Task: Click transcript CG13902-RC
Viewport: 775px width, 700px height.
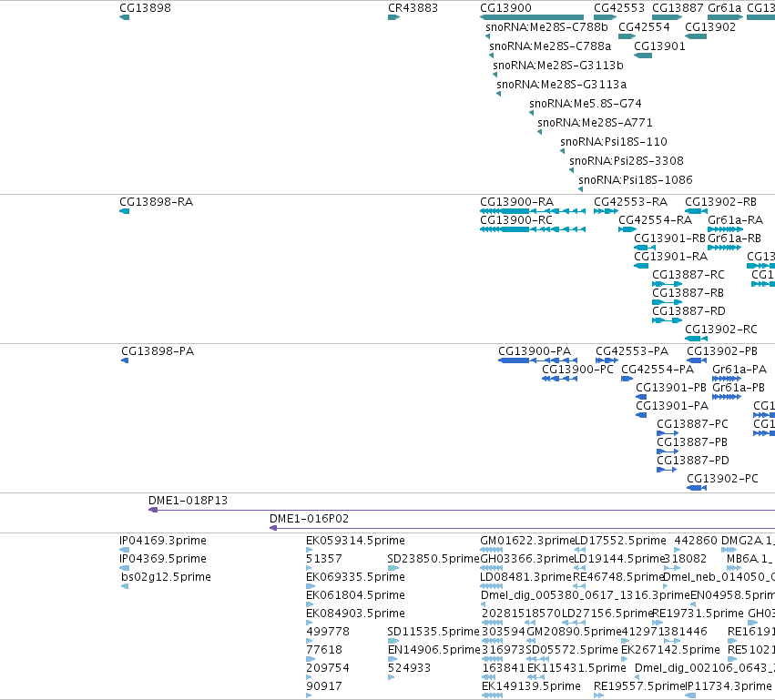Action: pos(720,330)
